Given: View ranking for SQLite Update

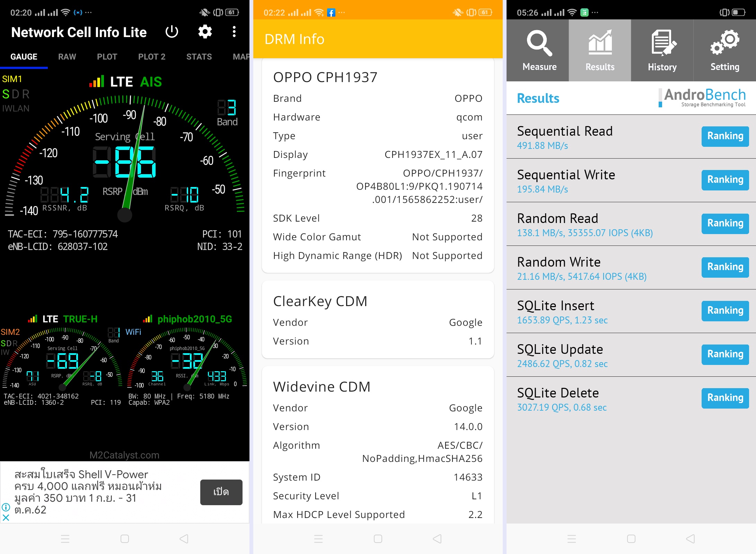Looking at the screenshot, I should [x=725, y=355].
